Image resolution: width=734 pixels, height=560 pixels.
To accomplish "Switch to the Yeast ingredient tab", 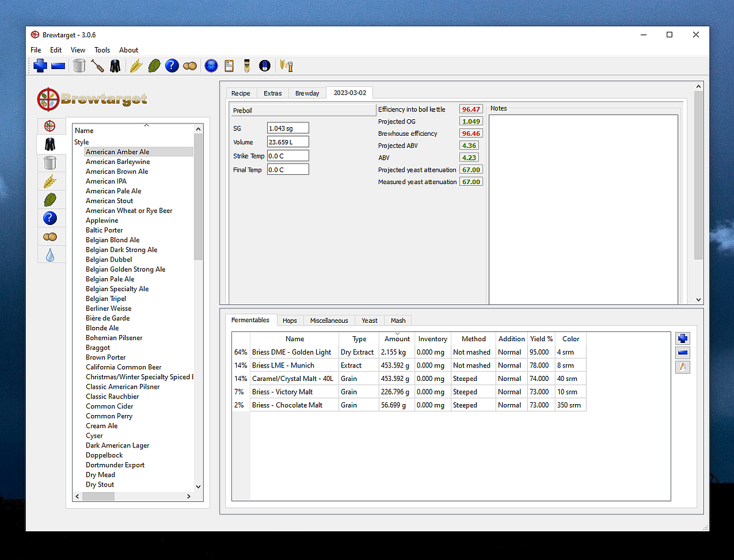I will coord(369,320).
